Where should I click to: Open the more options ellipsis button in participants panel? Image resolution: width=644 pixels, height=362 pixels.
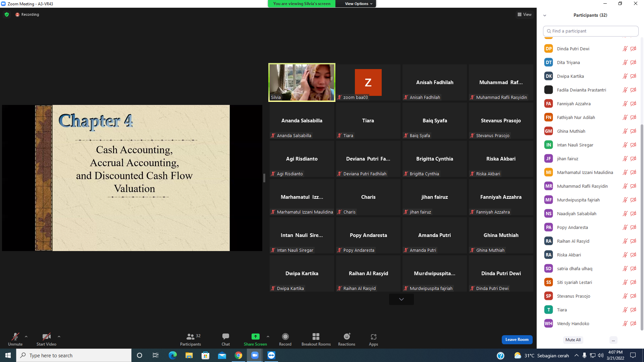[x=613, y=340]
